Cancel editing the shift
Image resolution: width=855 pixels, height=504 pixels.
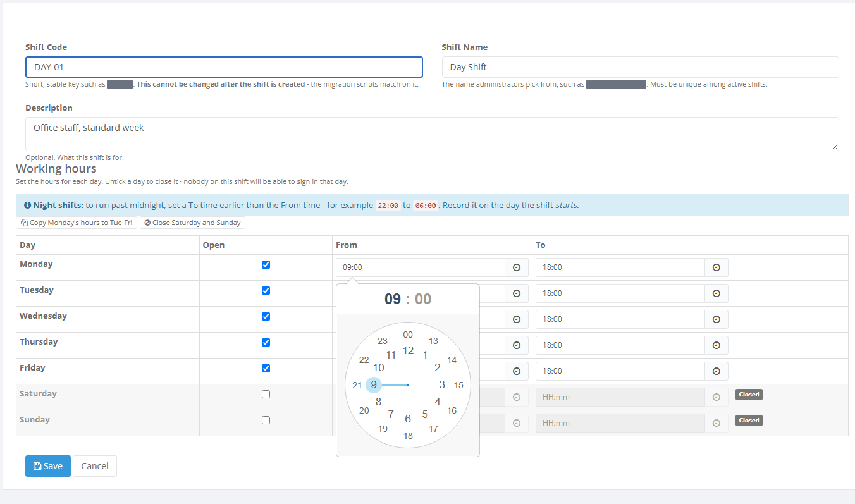click(95, 466)
